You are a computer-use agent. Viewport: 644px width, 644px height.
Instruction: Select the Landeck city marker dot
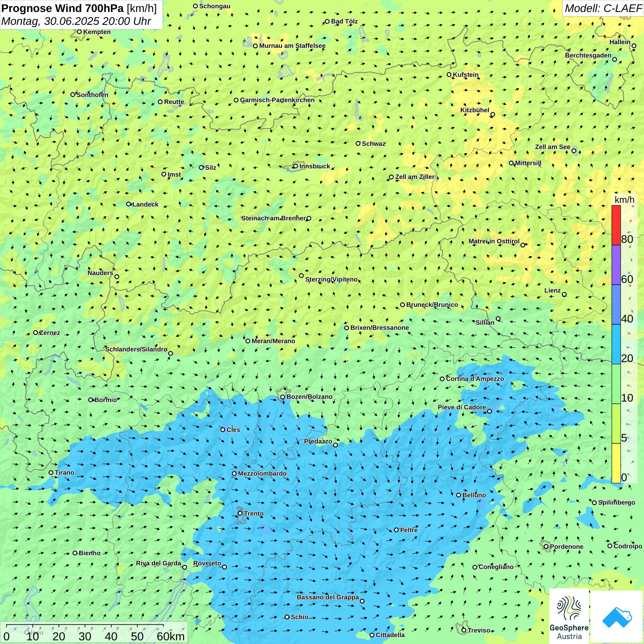point(128,204)
